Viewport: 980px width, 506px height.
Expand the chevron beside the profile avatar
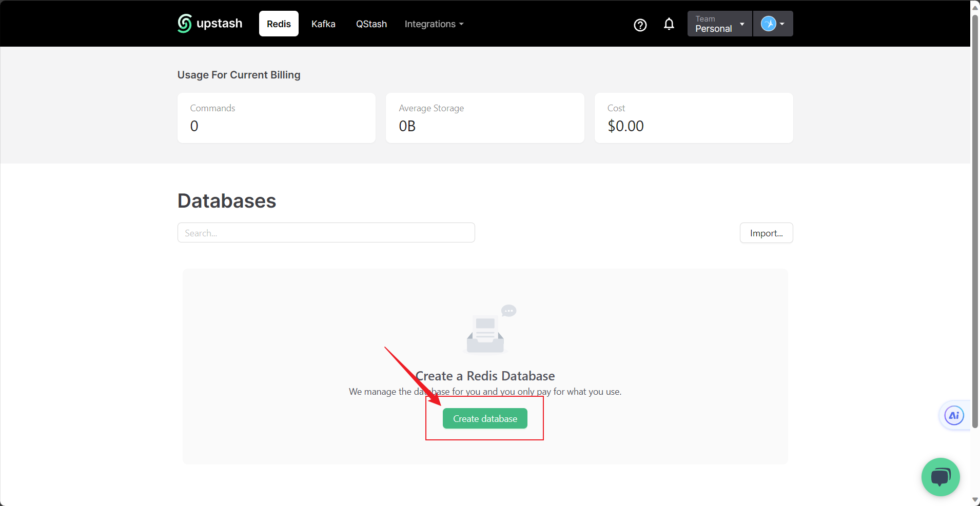coord(782,24)
